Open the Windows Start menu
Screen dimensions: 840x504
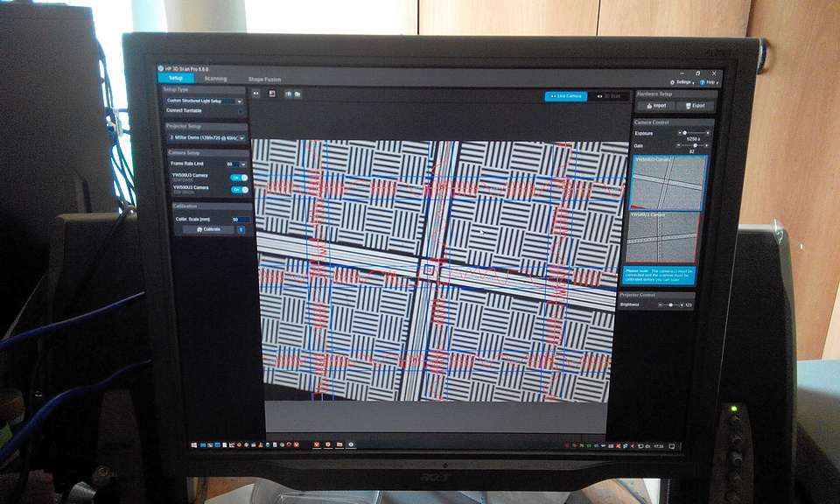(x=194, y=444)
